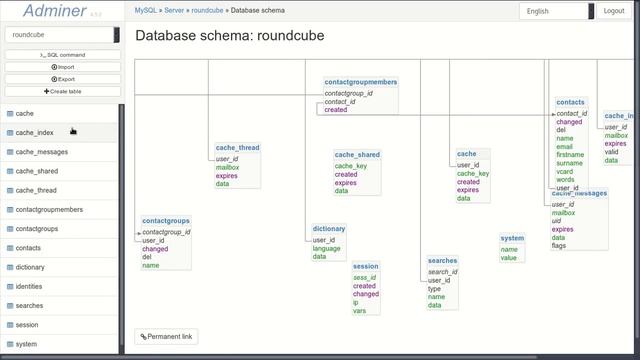Click contactgroupmembers heading in schema diagram

pos(361,82)
